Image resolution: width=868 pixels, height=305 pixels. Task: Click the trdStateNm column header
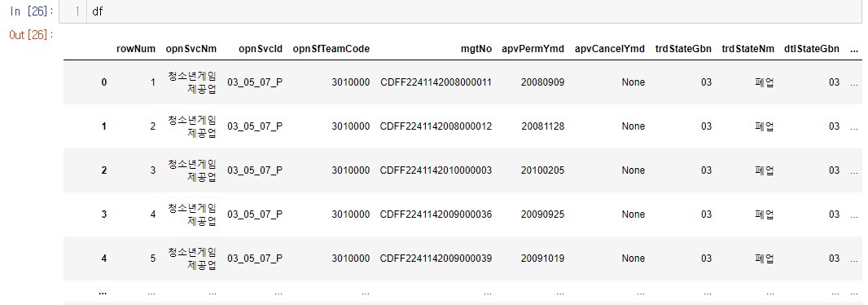747,49
